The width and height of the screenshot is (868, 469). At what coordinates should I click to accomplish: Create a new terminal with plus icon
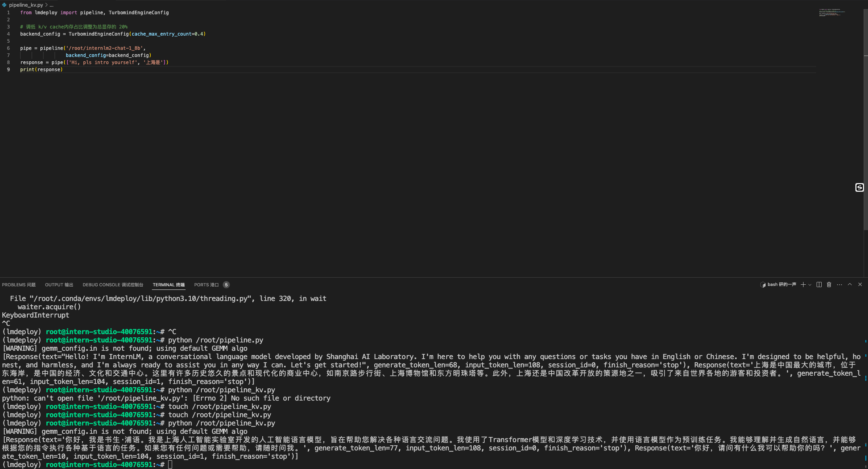coord(803,285)
